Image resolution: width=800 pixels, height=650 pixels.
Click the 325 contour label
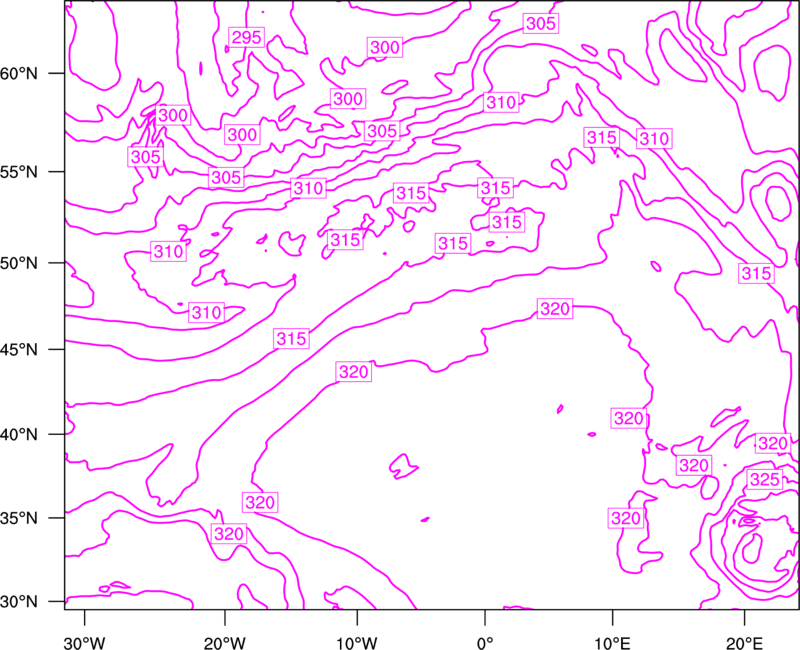click(x=765, y=479)
